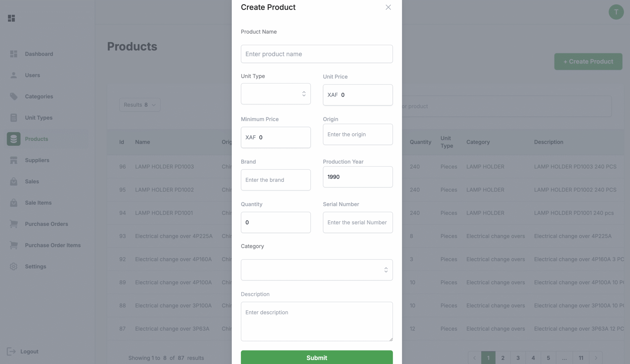Click the Users person icon

tap(14, 75)
